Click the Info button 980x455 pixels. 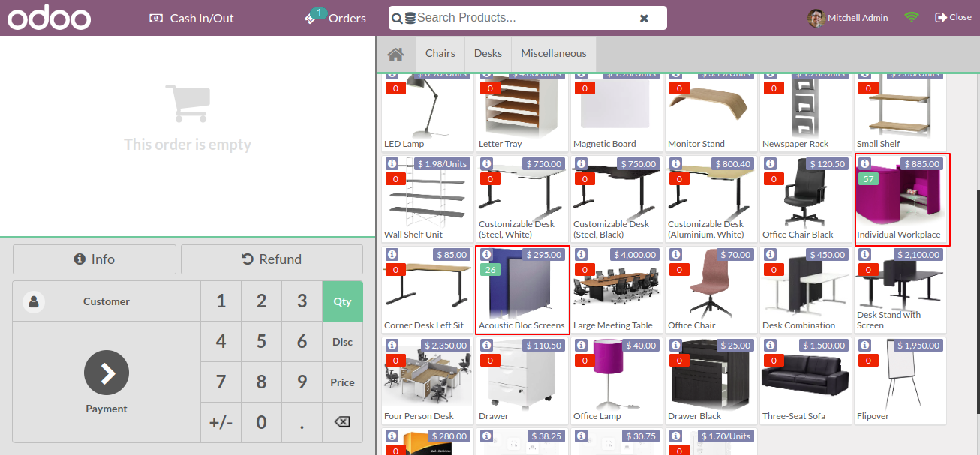click(x=95, y=259)
